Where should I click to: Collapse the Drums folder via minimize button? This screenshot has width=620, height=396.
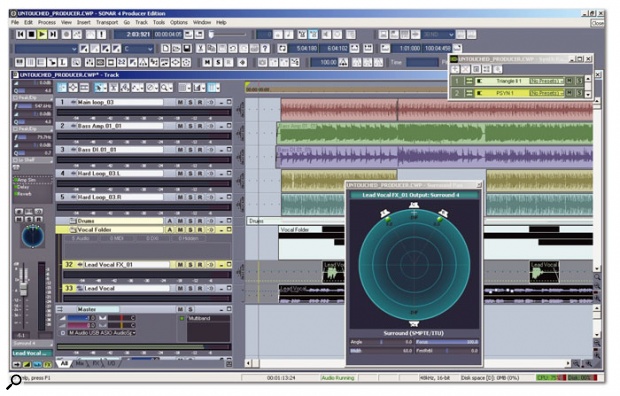pyautogui.click(x=221, y=221)
